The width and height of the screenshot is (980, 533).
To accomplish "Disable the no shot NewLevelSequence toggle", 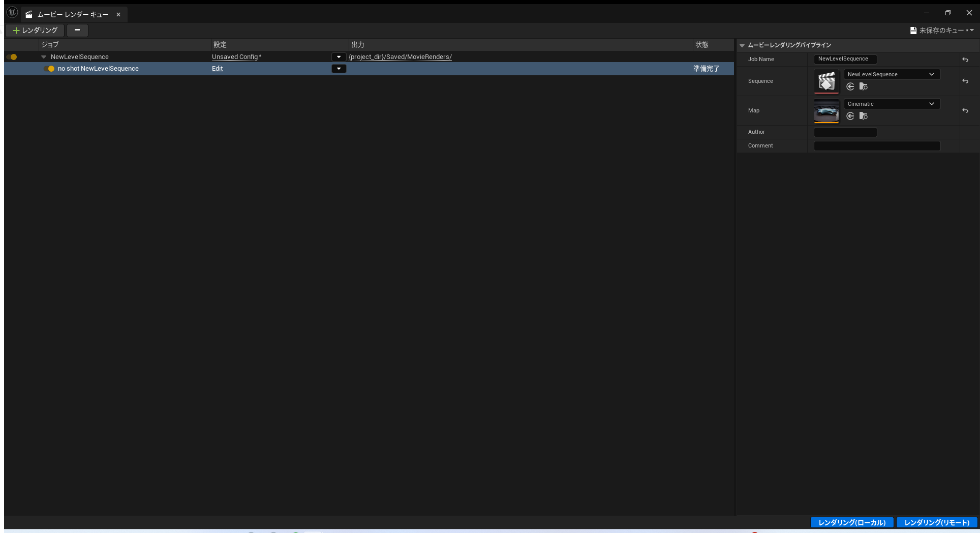I will [50, 69].
